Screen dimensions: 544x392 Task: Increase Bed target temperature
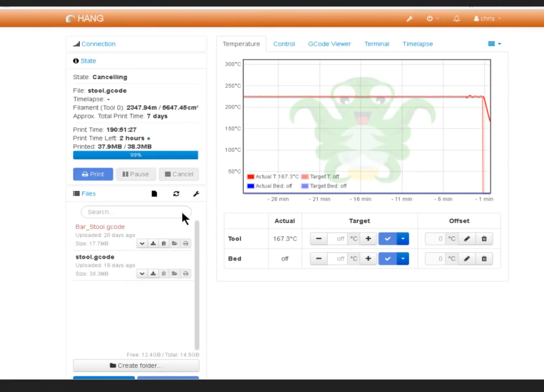(x=368, y=259)
